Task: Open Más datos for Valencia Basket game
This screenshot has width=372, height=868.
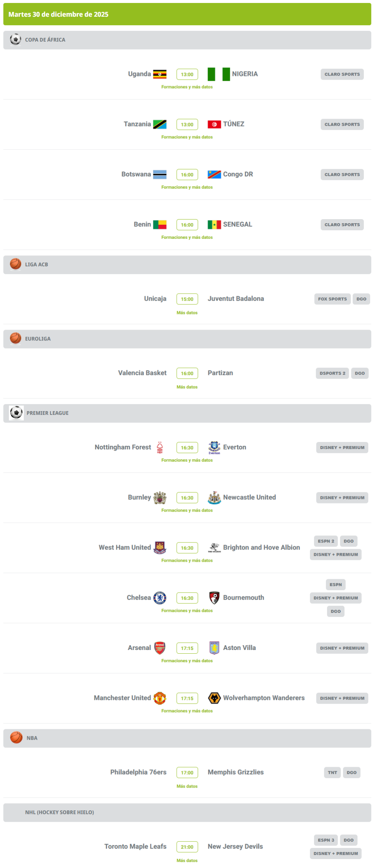Action: pyautogui.click(x=187, y=387)
